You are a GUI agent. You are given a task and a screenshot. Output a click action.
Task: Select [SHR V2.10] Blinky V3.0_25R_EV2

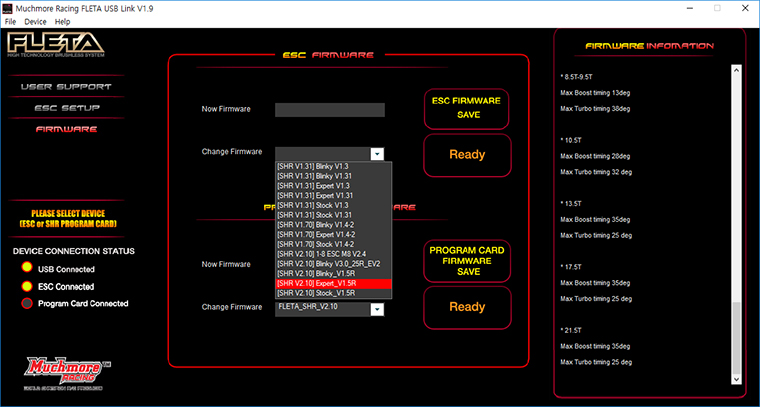click(333, 264)
